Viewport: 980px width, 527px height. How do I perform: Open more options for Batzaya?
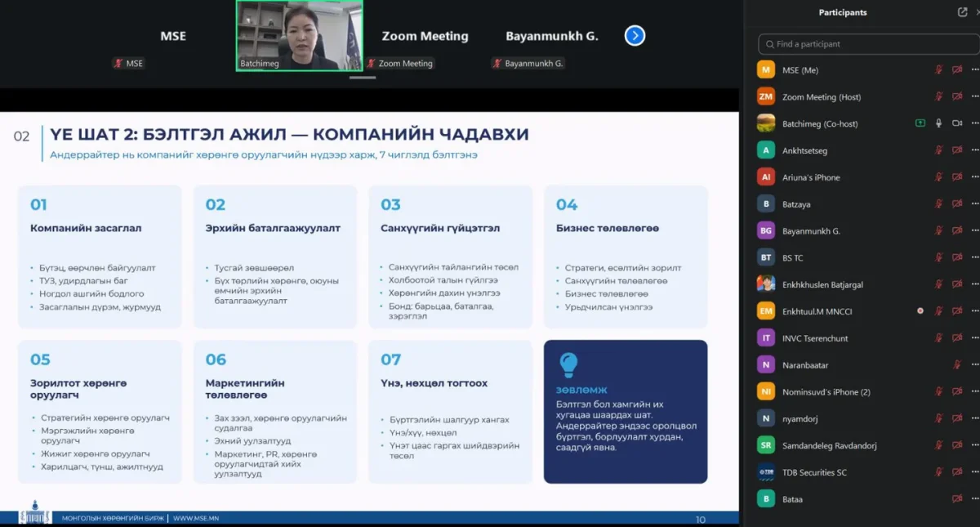tap(974, 204)
